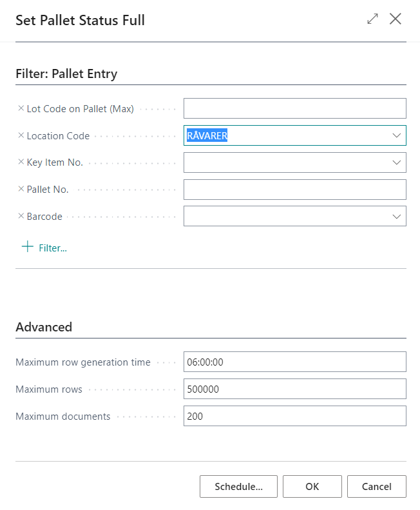Click the Schedule... button
420x510 pixels.
click(x=238, y=487)
